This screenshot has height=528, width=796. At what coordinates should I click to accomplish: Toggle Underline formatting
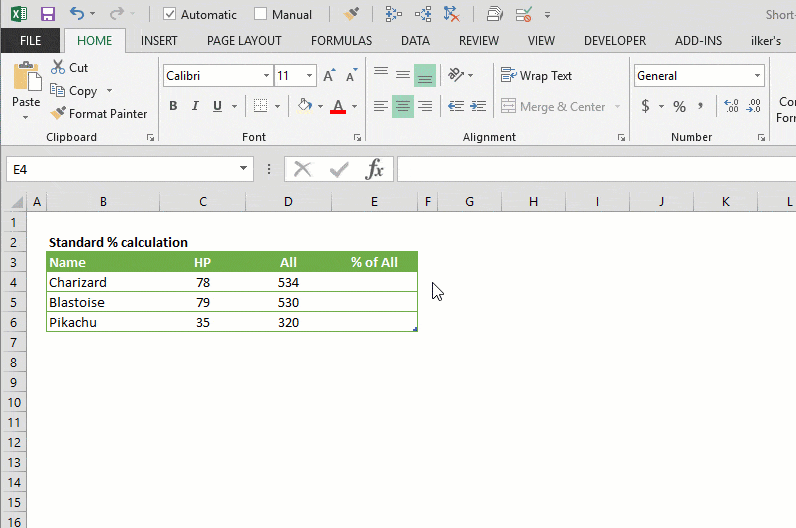point(217,106)
